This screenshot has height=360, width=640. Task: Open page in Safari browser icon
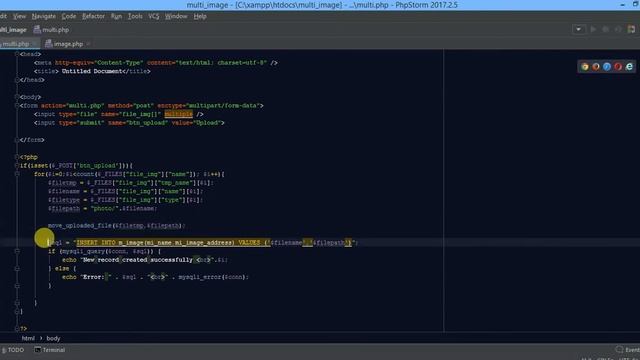click(607, 67)
